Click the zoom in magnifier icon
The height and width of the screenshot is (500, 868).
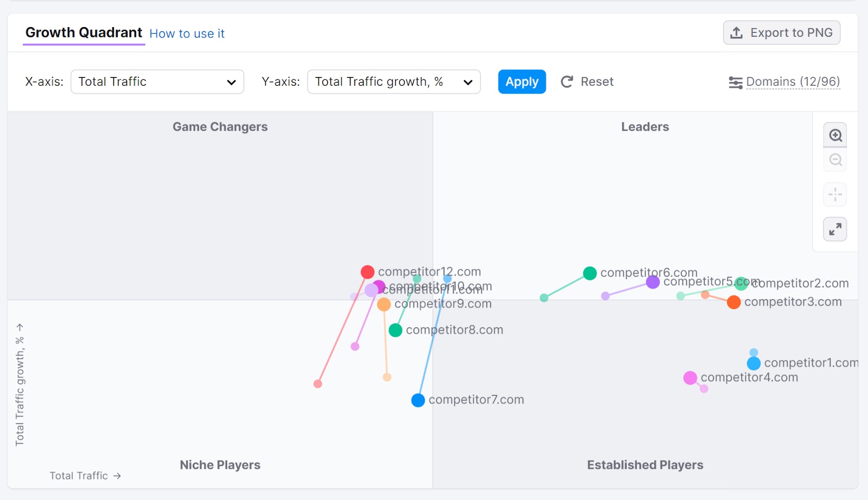coord(835,134)
